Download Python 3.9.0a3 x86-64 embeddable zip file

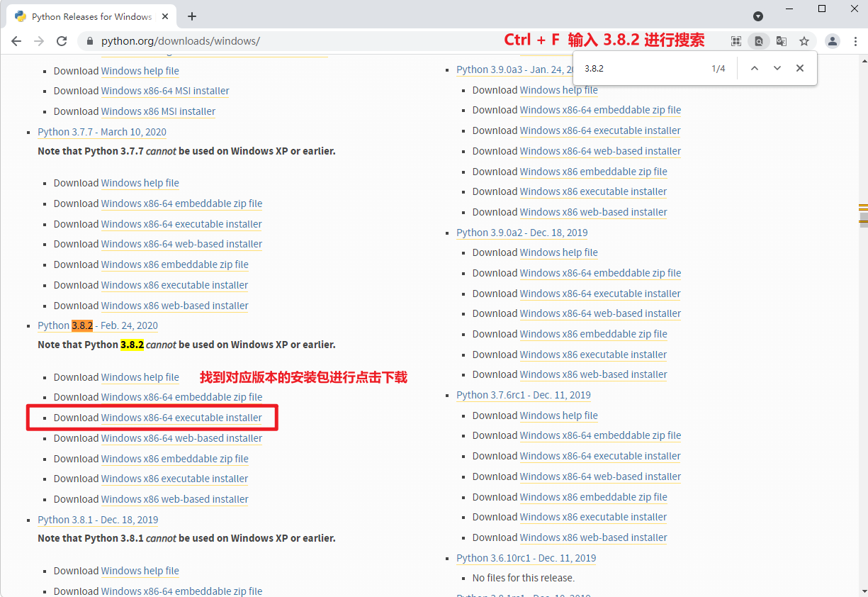coord(600,110)
